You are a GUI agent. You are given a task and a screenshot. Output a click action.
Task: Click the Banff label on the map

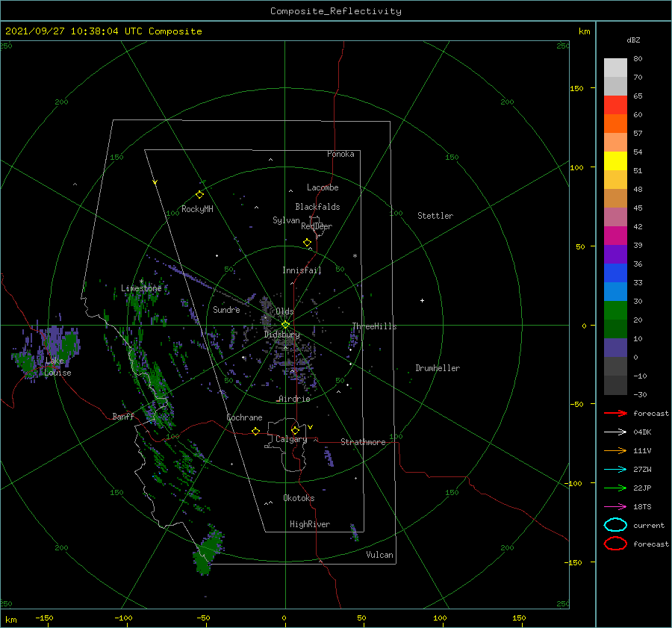123,416
